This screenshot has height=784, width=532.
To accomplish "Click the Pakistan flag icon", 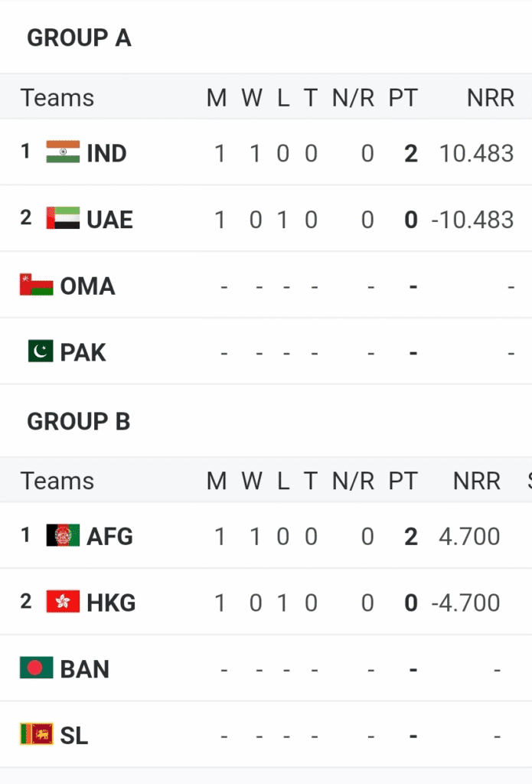I will click(41, 352).
